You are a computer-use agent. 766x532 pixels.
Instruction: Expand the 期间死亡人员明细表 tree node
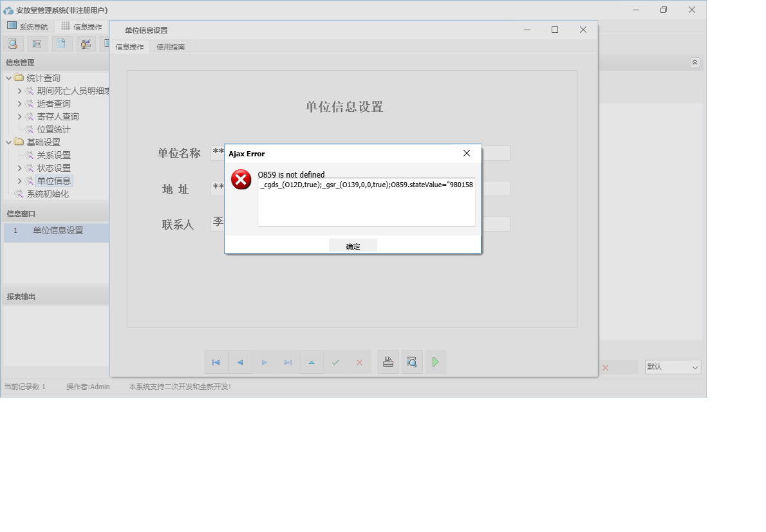(x=19, y=91)
